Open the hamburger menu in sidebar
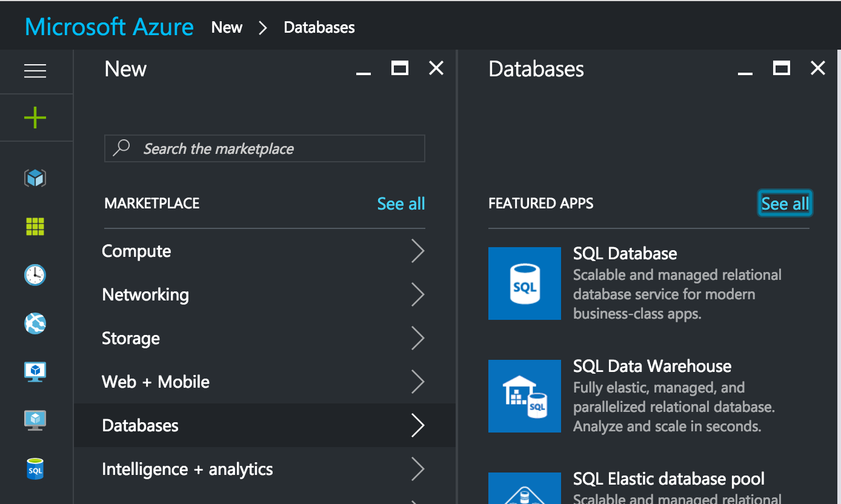 click(x=35, y=71)
